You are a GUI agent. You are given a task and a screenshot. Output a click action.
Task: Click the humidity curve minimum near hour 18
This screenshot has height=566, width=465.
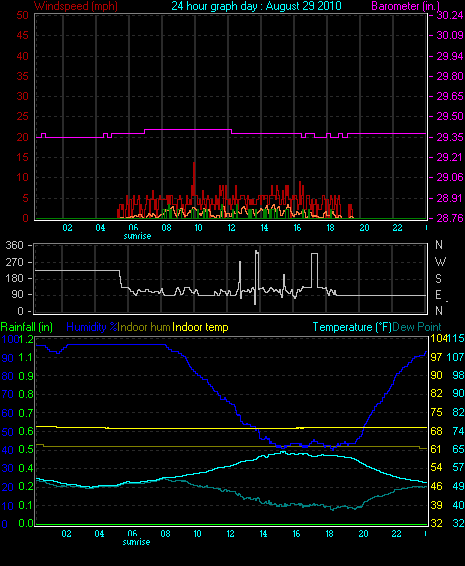pos(333,448)
